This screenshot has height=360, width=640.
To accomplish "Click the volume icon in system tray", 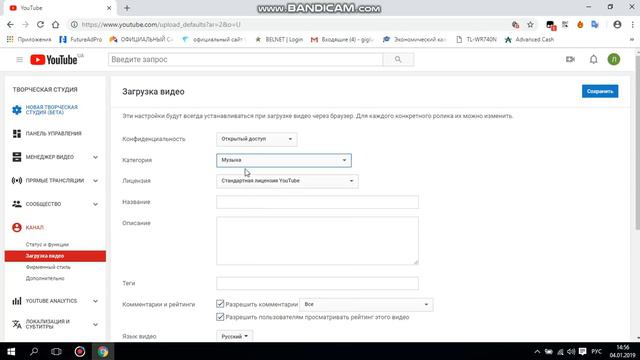I will [x=571, y=351].
